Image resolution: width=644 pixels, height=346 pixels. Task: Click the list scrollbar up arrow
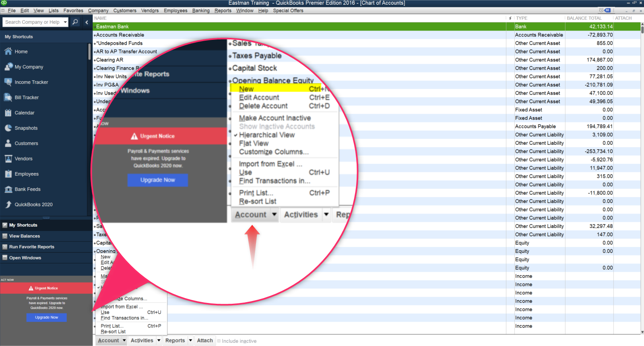642,25
